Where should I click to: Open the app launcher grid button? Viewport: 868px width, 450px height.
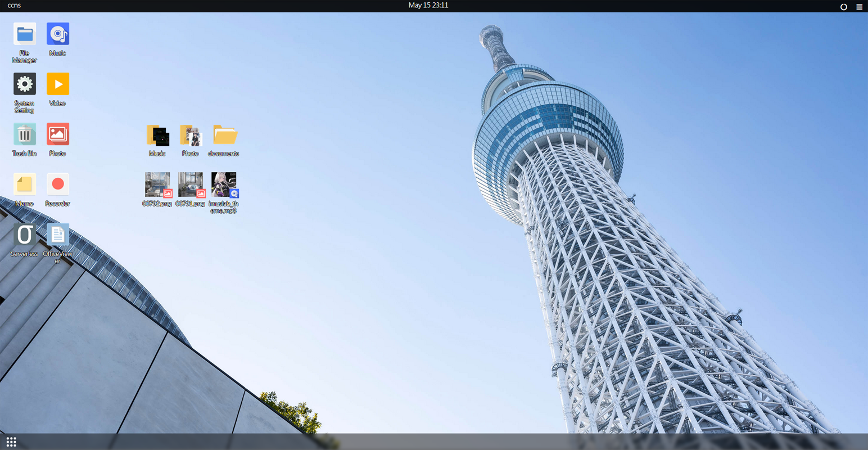(11, 442)
